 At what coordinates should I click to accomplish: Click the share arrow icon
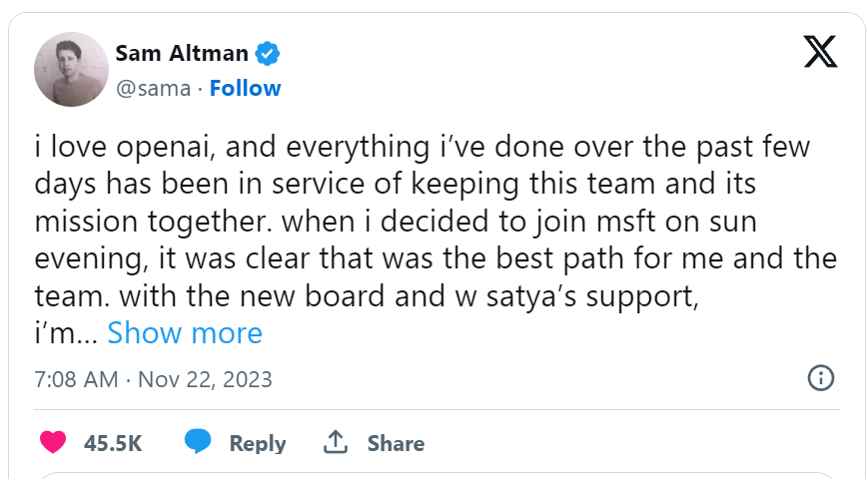337,442
